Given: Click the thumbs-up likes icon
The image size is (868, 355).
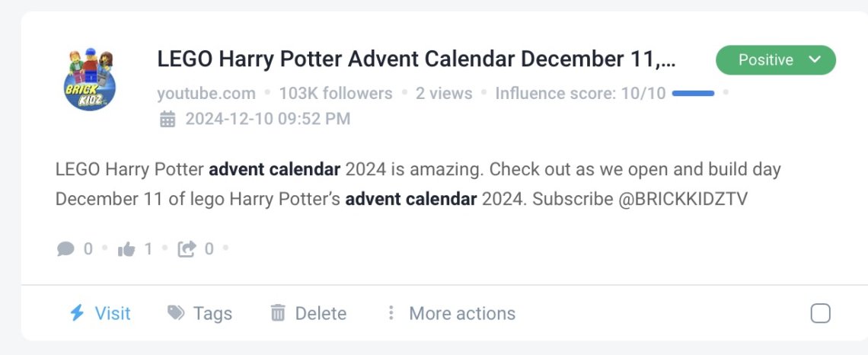Looking at the screenshot, I should 126,250.
